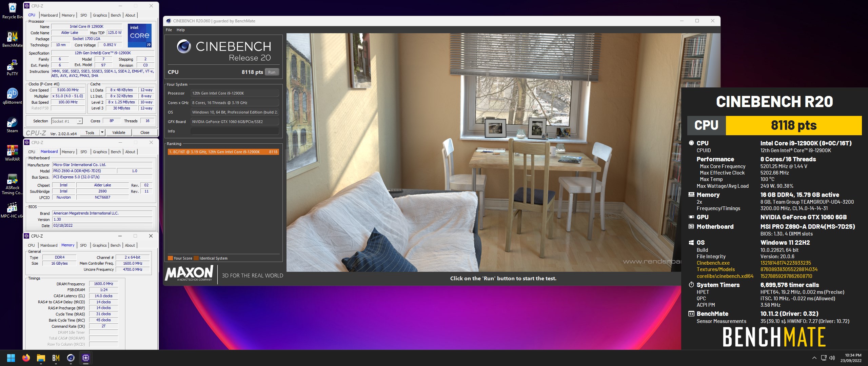Switch to the SPD tab in top CPU-Z window
The width and height of the screenshot is (868, 366).
(x=84, y=15)
